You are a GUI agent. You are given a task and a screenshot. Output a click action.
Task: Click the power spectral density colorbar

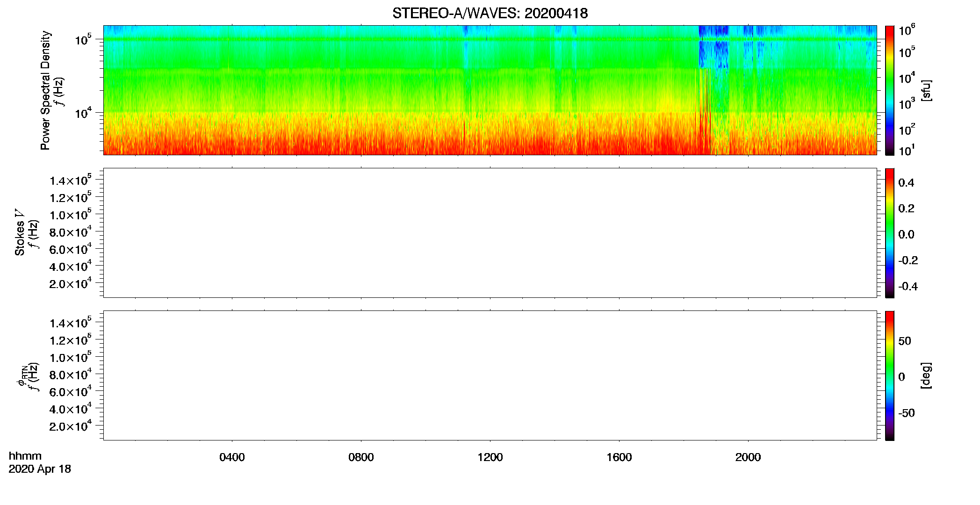coord(890,90)
